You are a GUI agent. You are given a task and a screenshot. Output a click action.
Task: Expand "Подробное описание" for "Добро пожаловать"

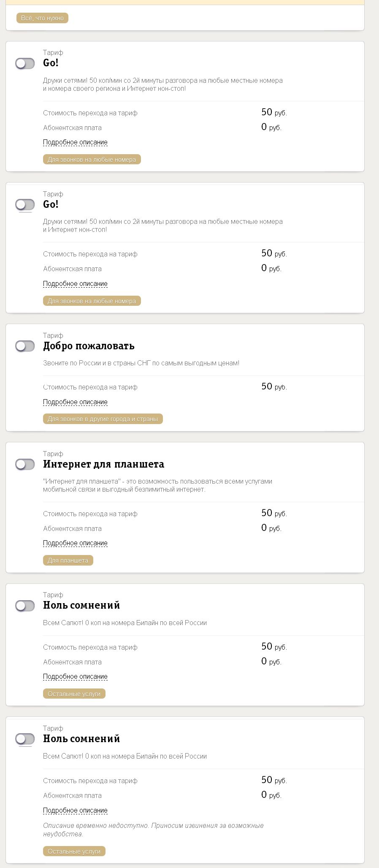(75, 402)
